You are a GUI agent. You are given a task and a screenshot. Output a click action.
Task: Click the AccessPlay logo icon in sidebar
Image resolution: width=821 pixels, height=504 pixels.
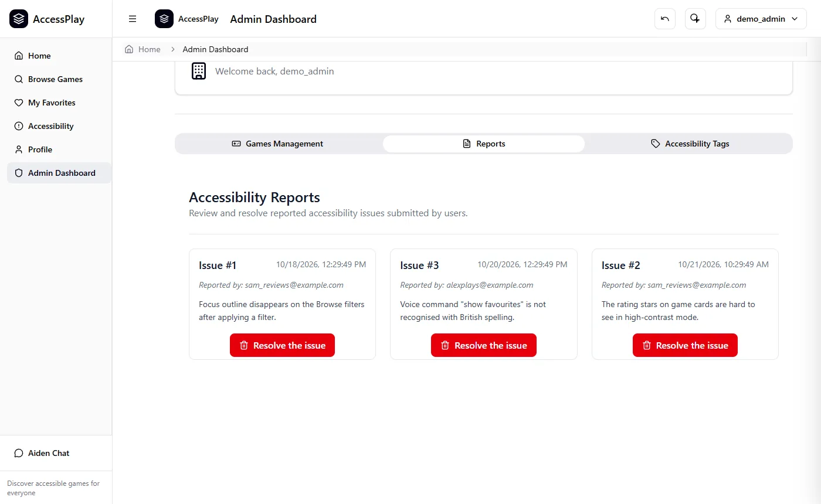19,19
